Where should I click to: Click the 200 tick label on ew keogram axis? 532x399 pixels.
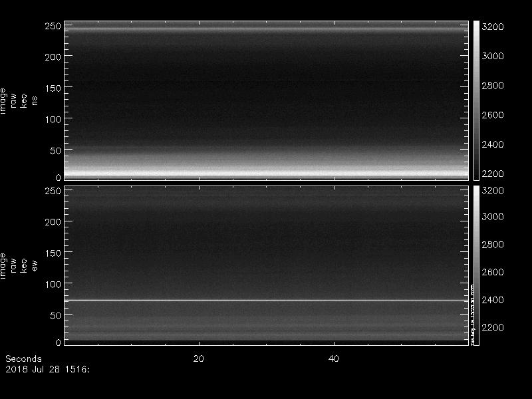tap(53, 222)
